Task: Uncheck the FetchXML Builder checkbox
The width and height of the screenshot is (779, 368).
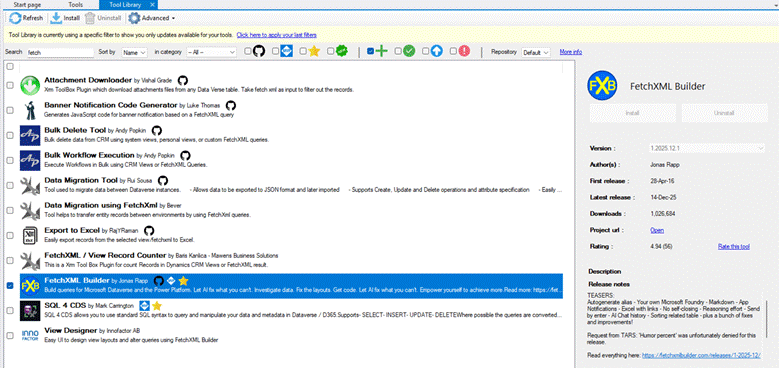Action: pos(10,286)
